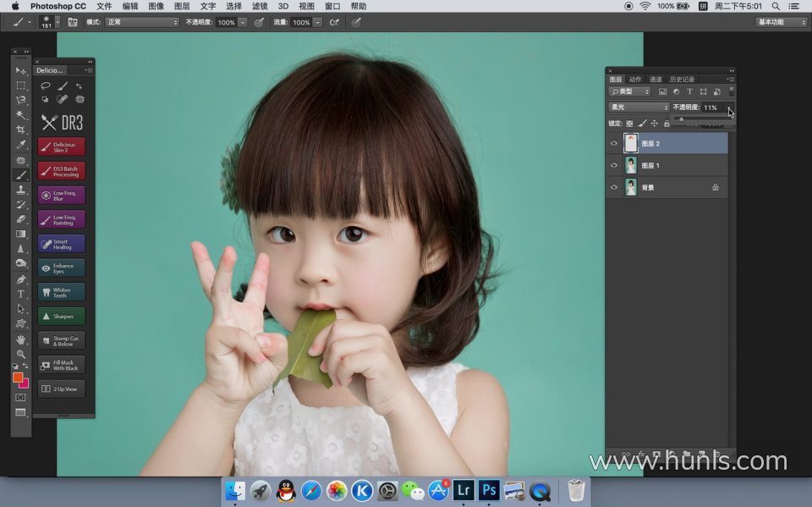Viewport: 812px width, 507px height.
Task: Select the Magic Wand tool
Action: pos(20,114)
